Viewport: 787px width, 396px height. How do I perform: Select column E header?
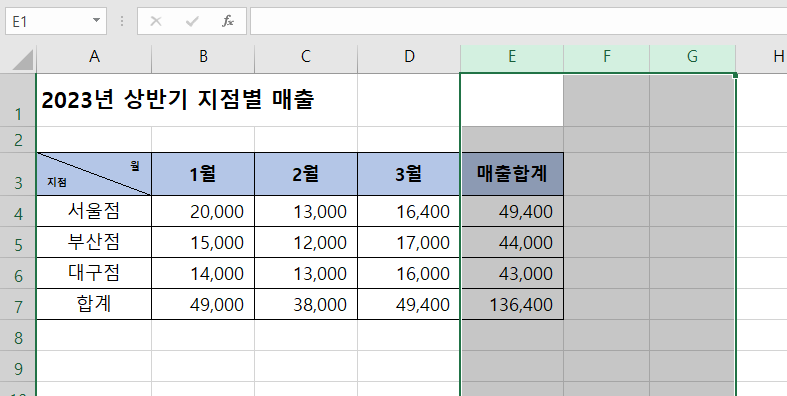[x=512, y=57]
